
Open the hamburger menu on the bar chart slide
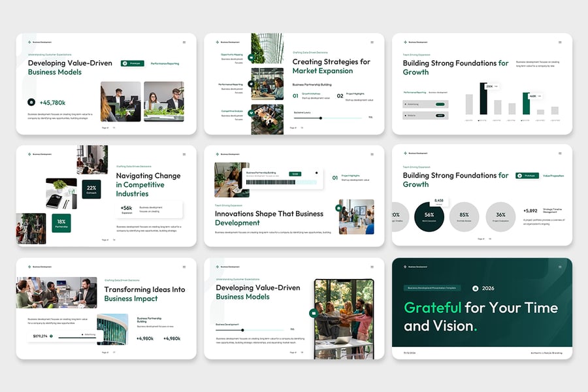[x=560, y=42]
